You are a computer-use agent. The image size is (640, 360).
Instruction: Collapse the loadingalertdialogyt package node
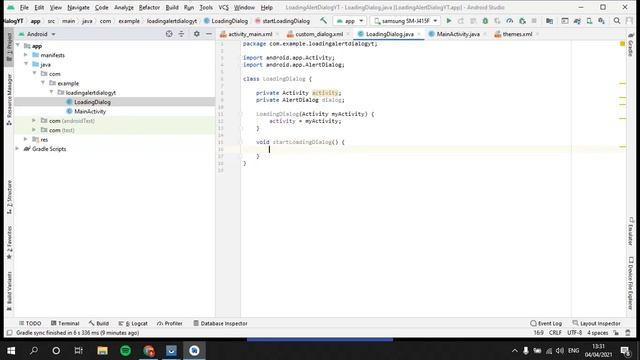tap(51, 92)
